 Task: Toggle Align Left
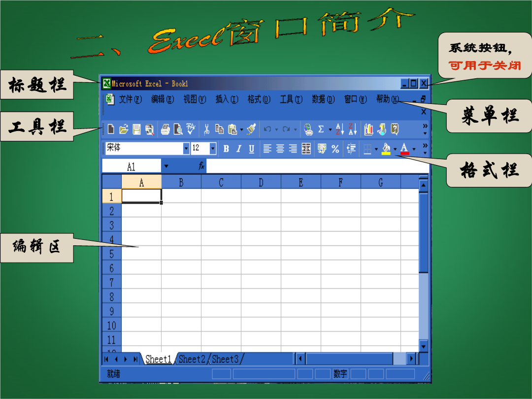(267, 149)
